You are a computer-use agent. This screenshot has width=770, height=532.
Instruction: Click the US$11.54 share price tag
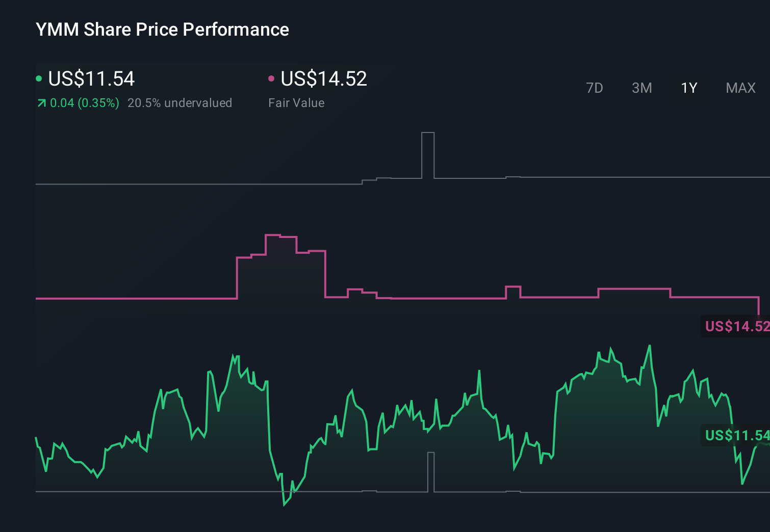click(x=736, y=436)
